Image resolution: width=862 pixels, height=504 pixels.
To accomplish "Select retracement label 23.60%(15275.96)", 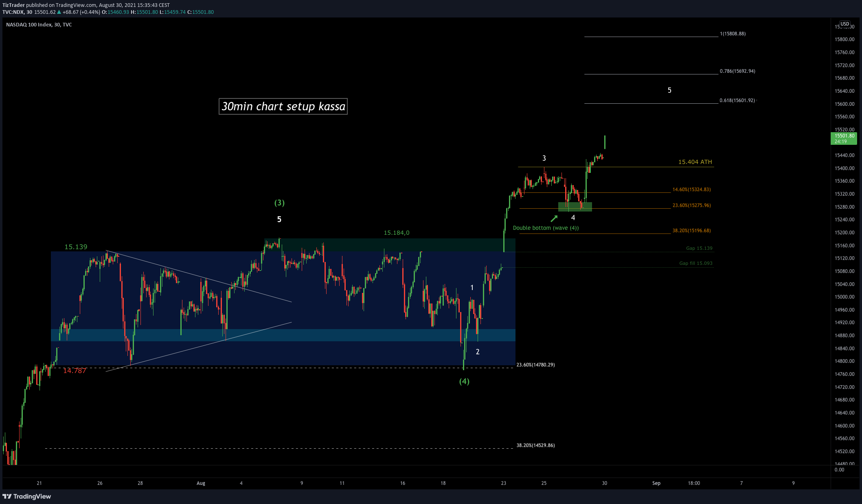I will coord(691,205).
